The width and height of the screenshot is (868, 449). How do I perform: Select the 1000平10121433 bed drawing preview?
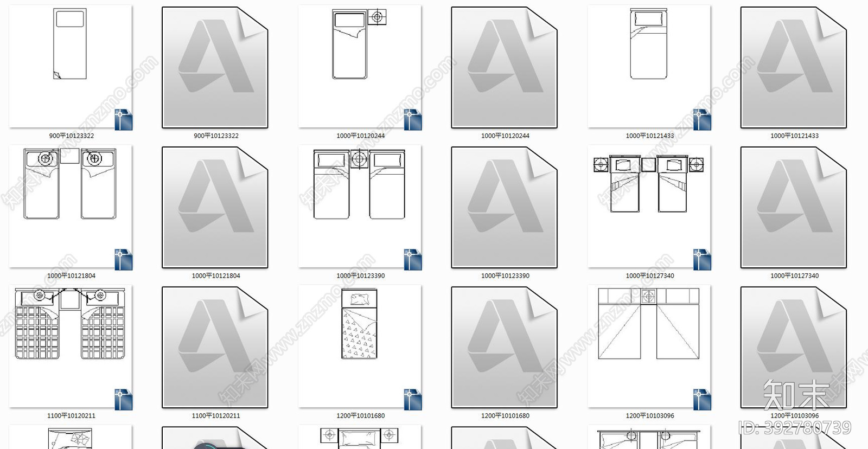(649, 67)
